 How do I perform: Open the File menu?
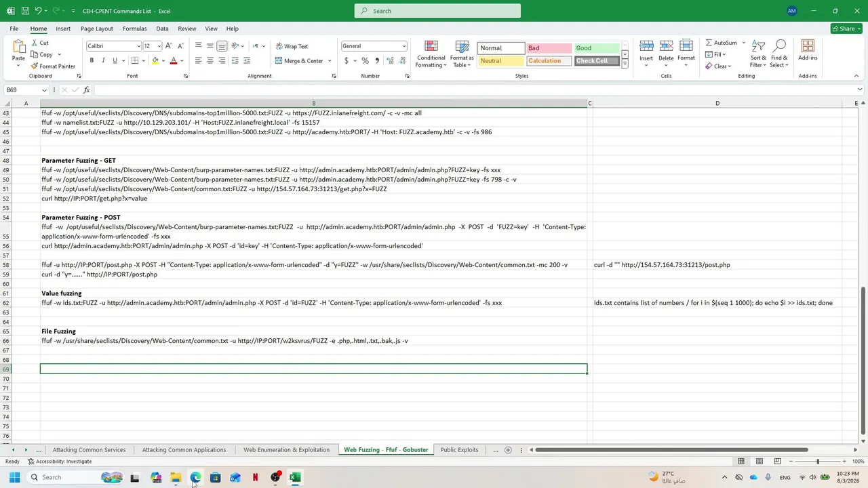[14, 28]
